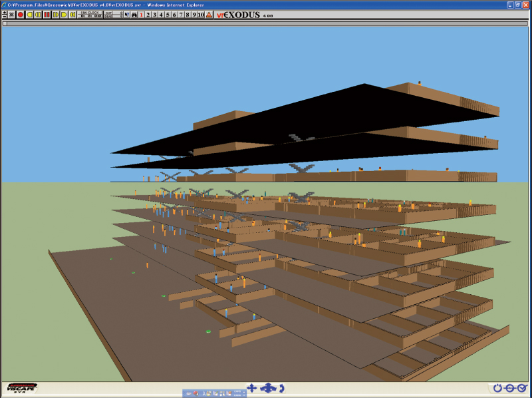Click the Viscape SVR logo
This screenshot has width=532, height=398.
(x=21, y=387)
